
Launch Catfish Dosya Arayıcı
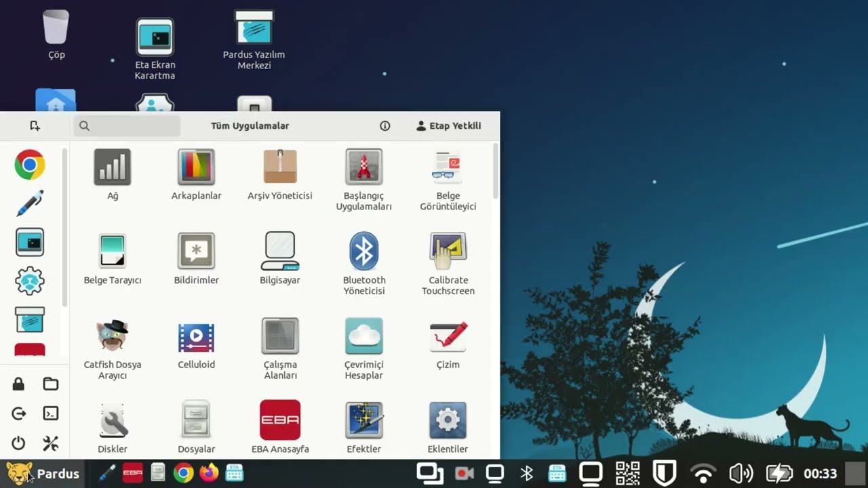[113, 349]
